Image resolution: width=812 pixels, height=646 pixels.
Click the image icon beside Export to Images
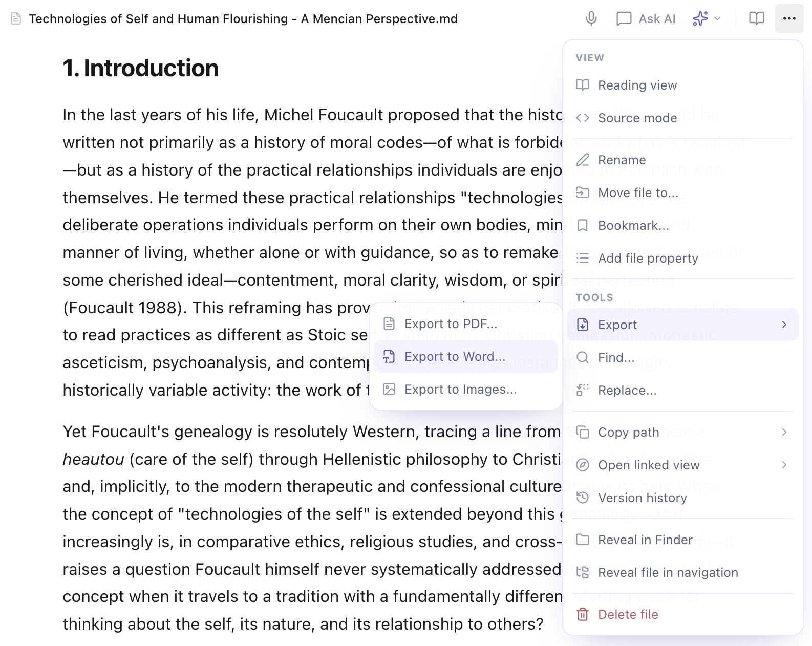389,390
